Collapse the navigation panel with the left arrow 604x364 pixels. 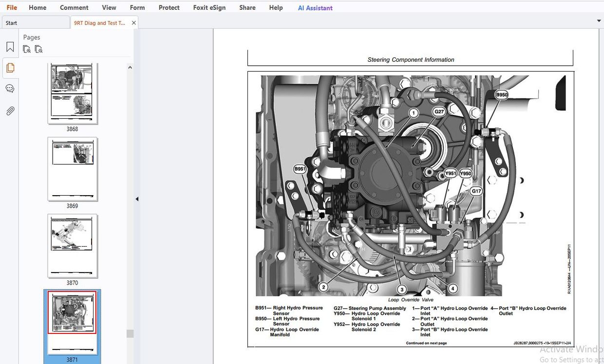tap(137, 199)
